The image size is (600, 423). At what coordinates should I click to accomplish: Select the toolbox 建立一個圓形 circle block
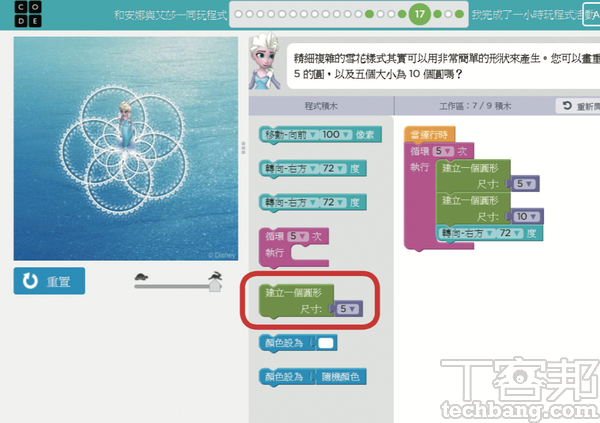[296, 301]
